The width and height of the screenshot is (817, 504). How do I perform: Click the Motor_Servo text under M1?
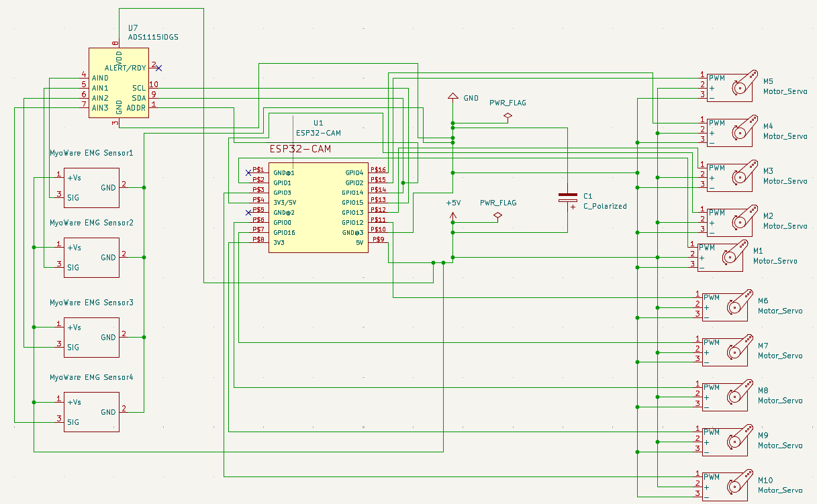(x=775, y=261)
